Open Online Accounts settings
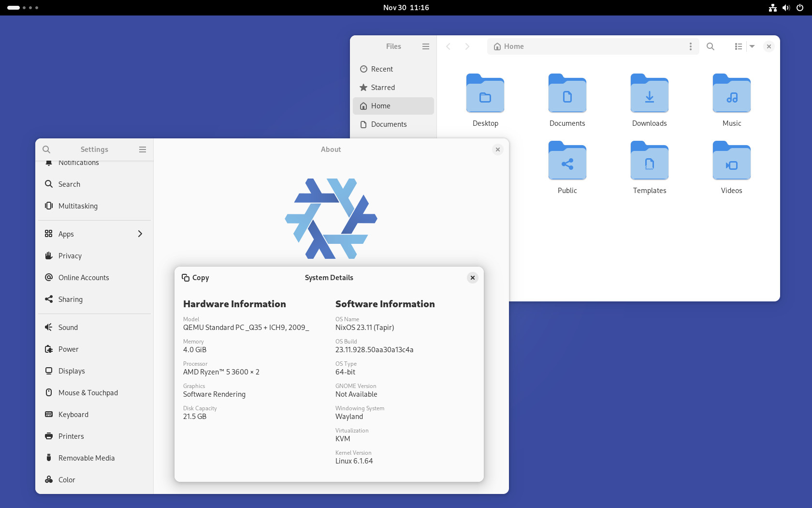 coord(94,278)
